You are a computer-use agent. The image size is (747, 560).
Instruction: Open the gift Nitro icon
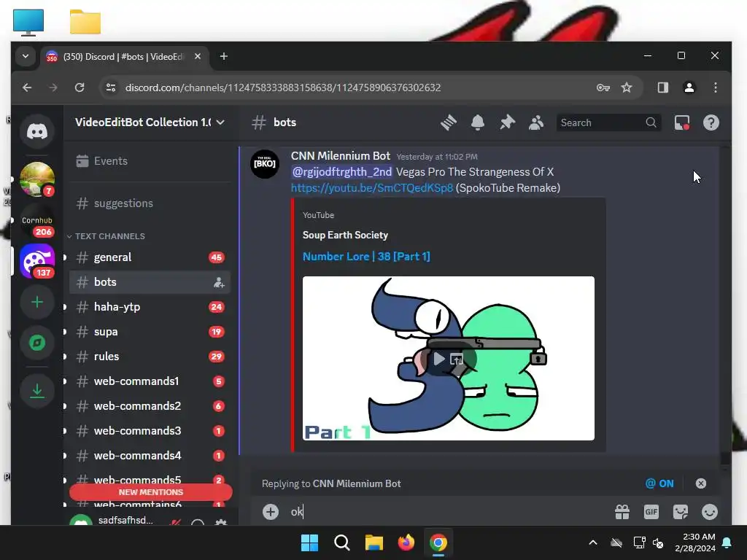pos(622,512)
